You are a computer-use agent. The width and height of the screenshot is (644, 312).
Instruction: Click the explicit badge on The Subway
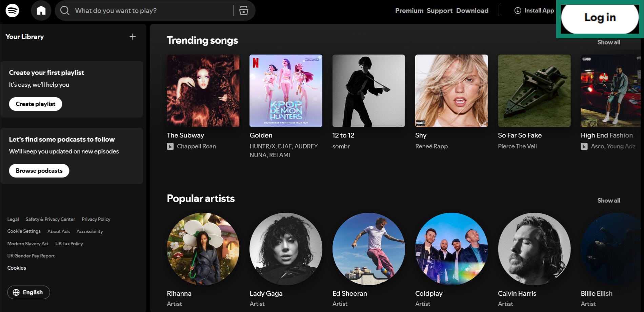170,146
